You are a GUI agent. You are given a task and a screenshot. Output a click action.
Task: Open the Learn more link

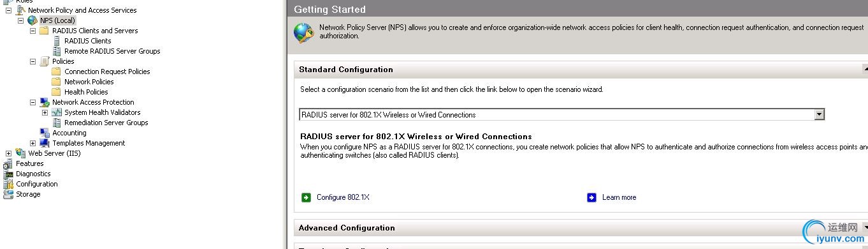[x=619, y=197]
